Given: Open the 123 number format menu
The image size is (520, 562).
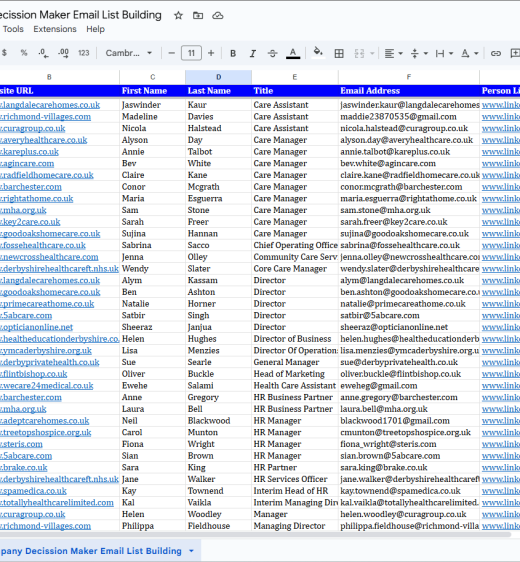Looking at the screenshot, I should [84, 53].
